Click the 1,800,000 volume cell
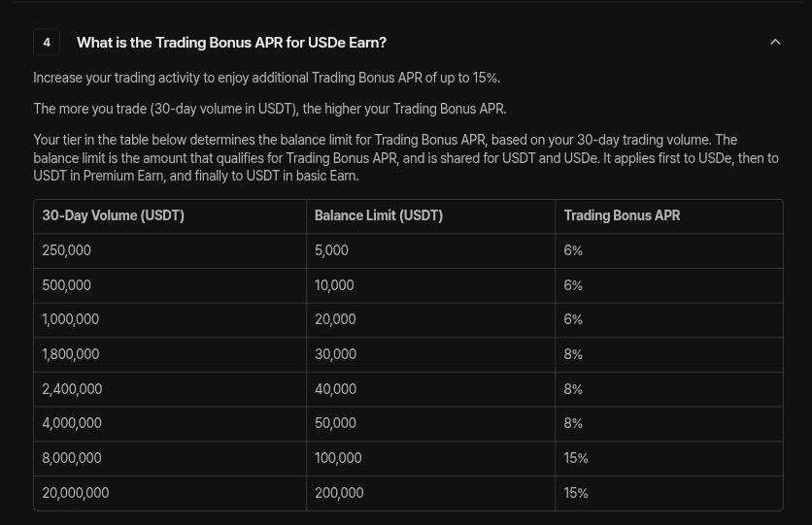Viewport: 812px width, 525px height. pyautogui.click(x=71, y=354)
